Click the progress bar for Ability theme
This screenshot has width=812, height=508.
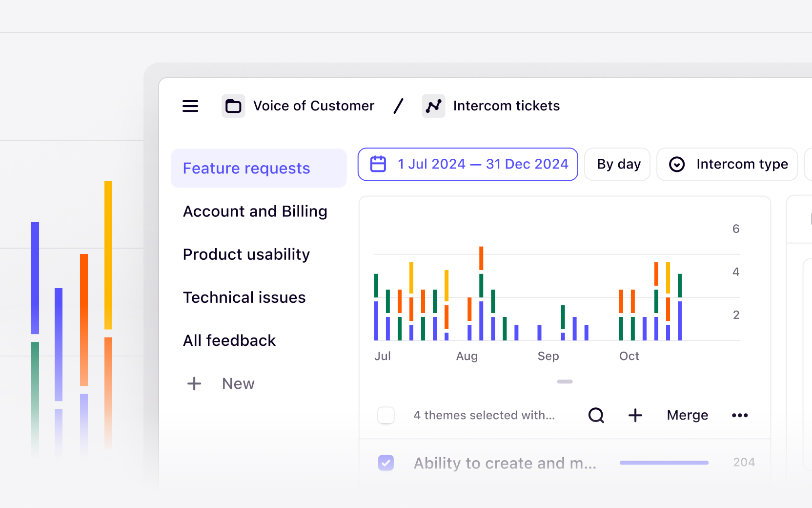coord(664,462)
